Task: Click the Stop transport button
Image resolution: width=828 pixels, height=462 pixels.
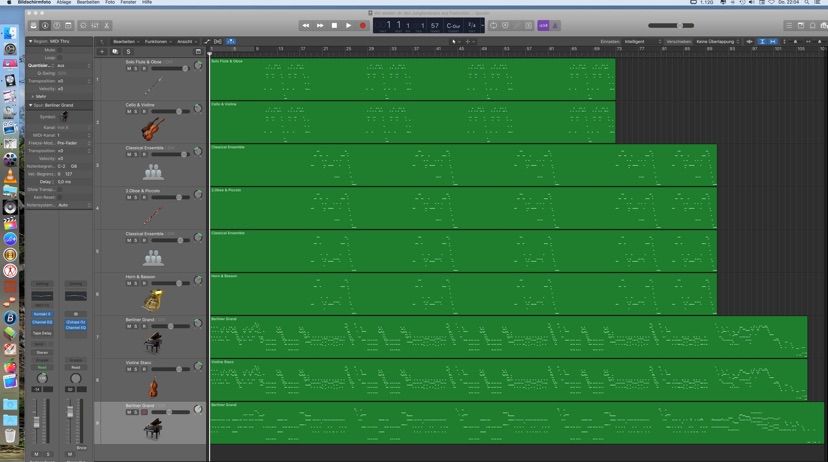Action: pos(334,25)
